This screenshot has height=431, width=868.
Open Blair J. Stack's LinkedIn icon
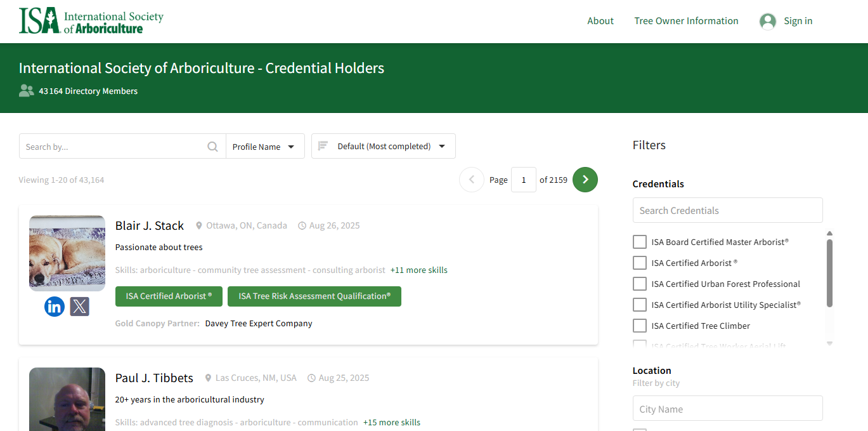55,307
